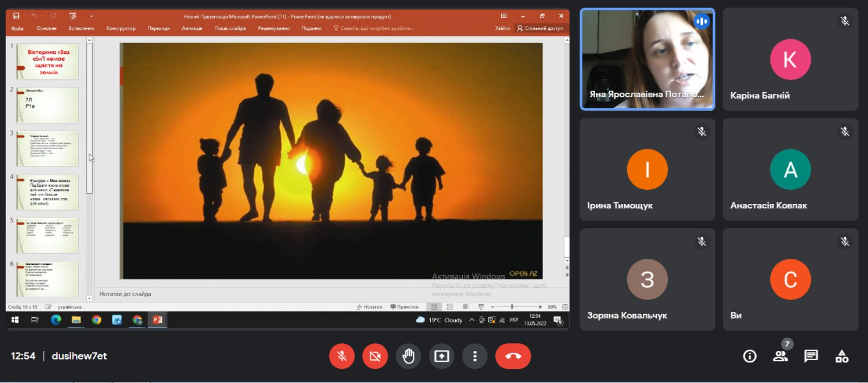Open the Подання ribbon tab

click(x=311, y=28)
